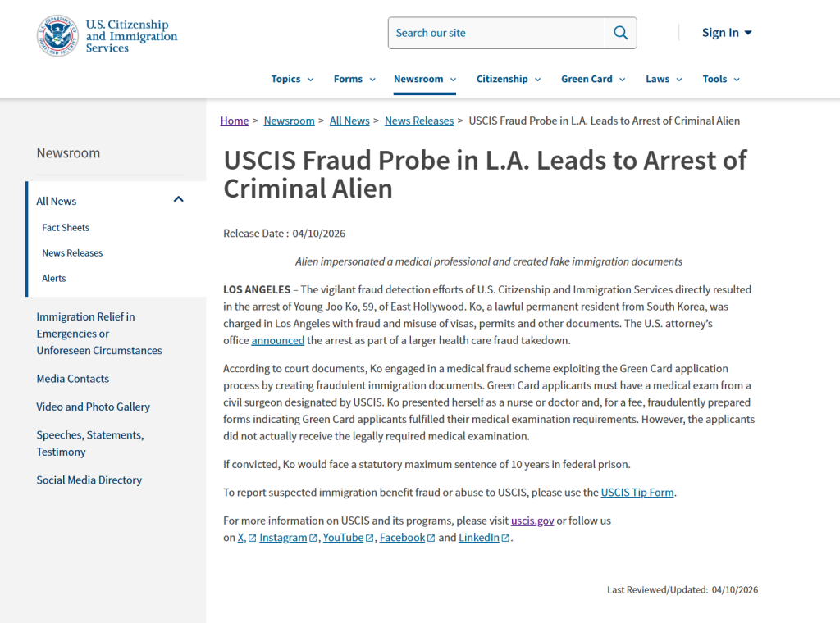
Task: Open Media Contacts in the sidebar
Action: coord(72,379)
